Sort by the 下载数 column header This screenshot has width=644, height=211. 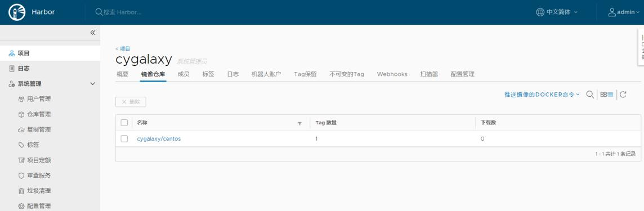click(x=488, y=123)
